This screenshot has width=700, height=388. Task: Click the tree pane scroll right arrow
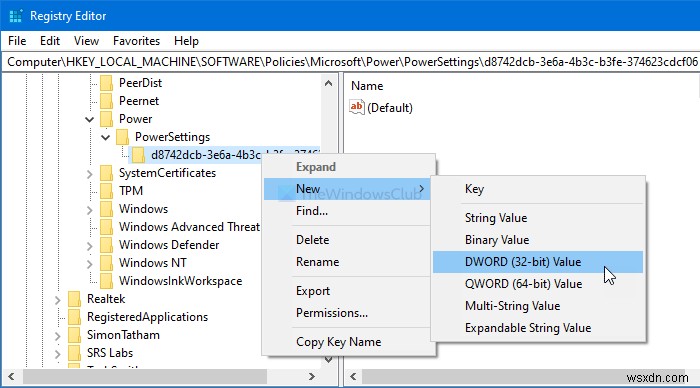[x=312, y=376]
